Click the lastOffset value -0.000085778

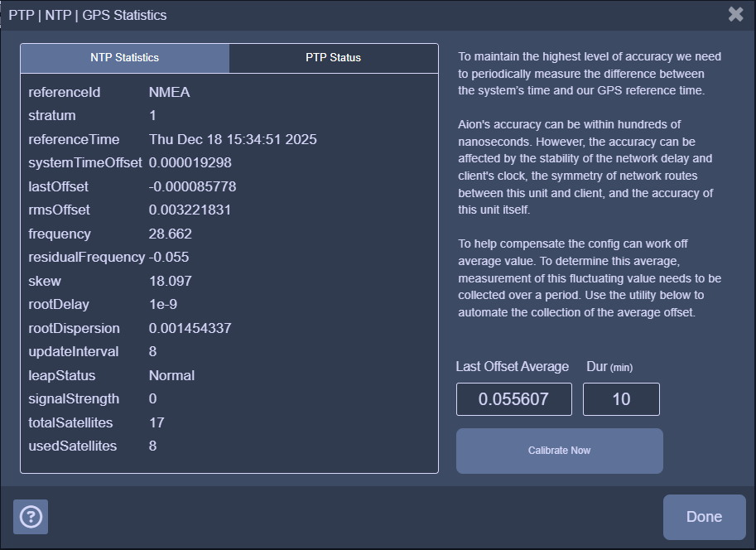(x=192, y=186)
